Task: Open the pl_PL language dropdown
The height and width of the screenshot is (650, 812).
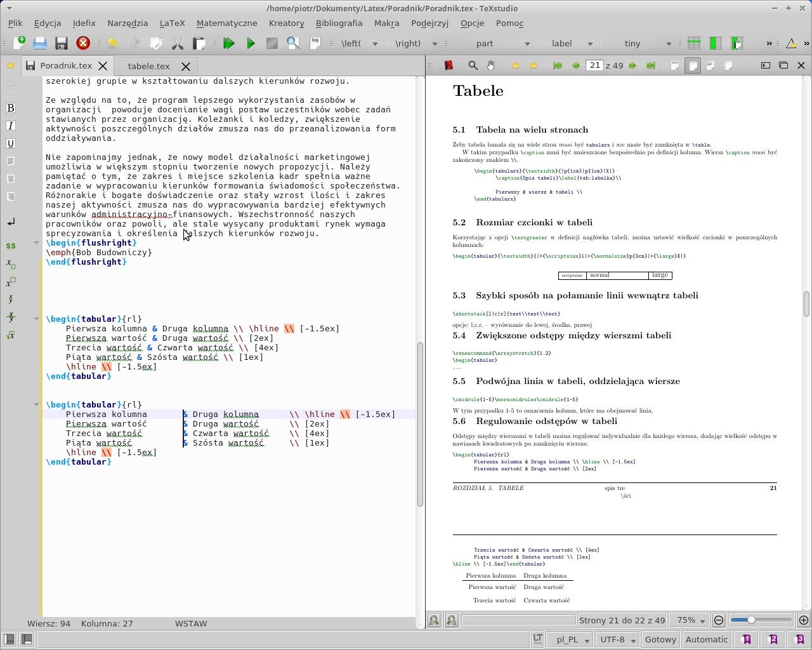Action: 569,639
